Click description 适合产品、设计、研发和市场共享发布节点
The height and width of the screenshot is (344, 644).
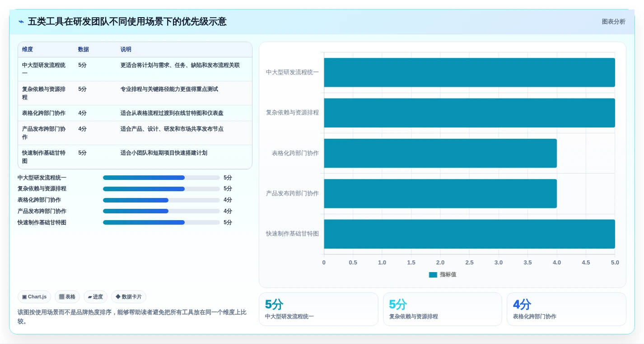[172, 129]
